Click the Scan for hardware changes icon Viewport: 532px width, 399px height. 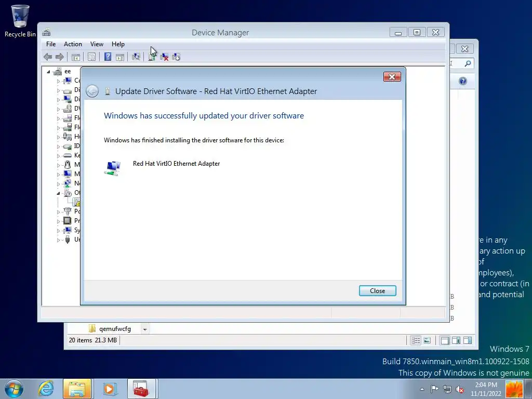(x=136, y=57)
